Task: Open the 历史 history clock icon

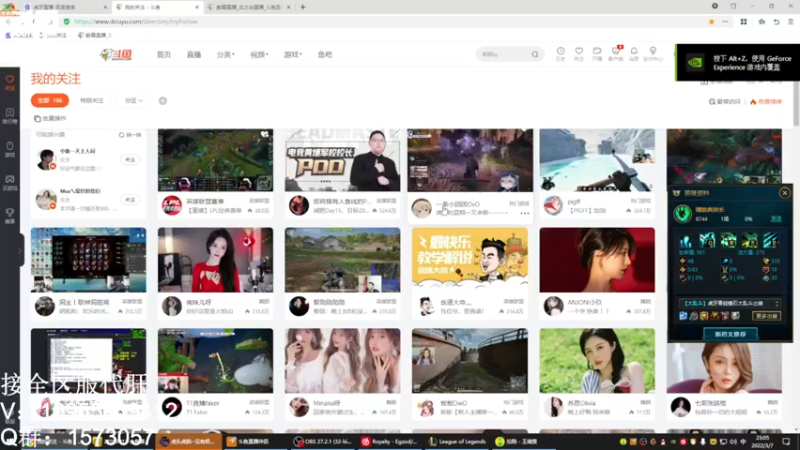Action: (560, 54)
